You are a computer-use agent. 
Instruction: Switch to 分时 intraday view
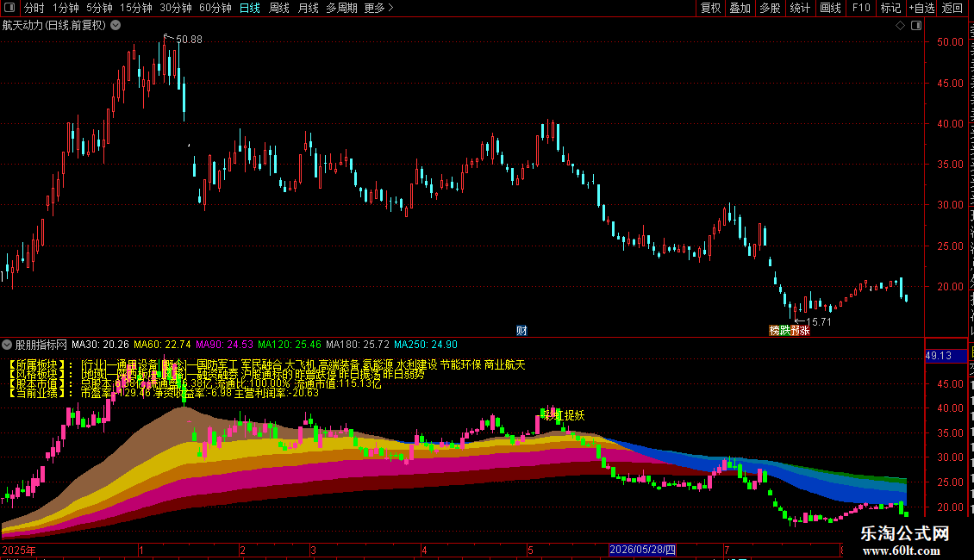[34, 8]
